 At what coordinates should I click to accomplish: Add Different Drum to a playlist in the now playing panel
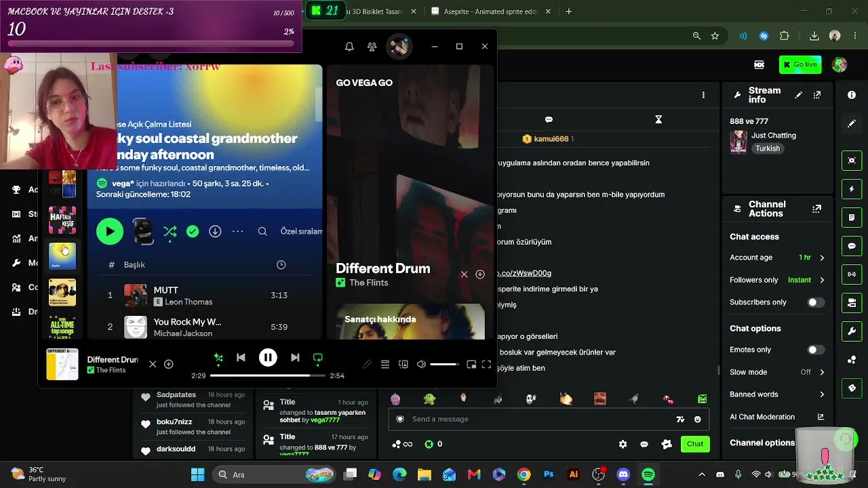480,274
